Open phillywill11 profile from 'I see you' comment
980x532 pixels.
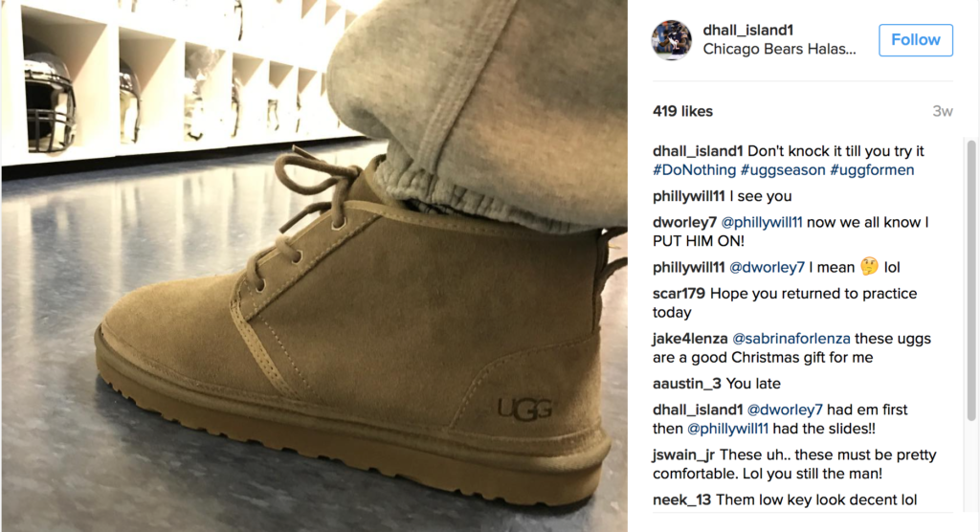[688, 196]
